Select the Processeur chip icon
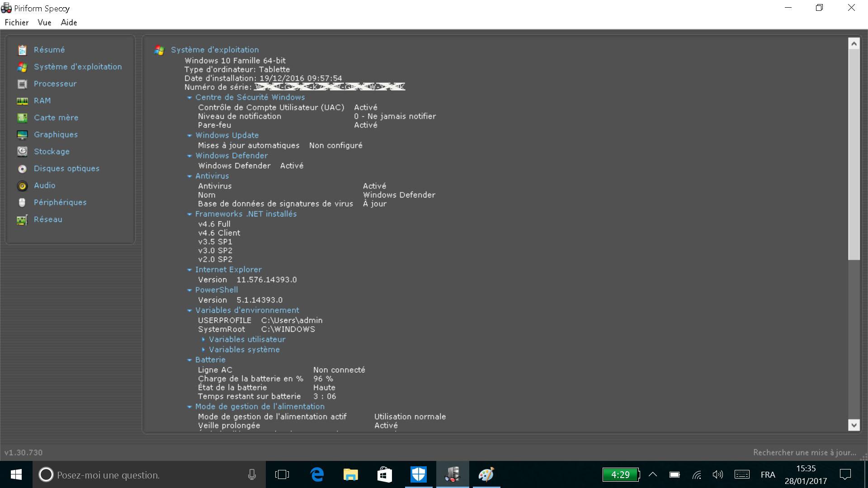The image size is (868, 488). click(22, 84)
